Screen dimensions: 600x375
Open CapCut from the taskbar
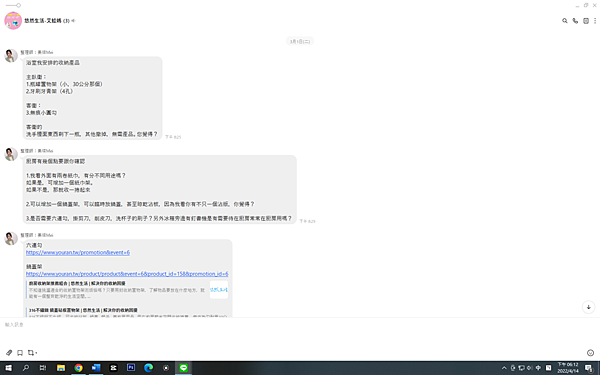(113, 368)
